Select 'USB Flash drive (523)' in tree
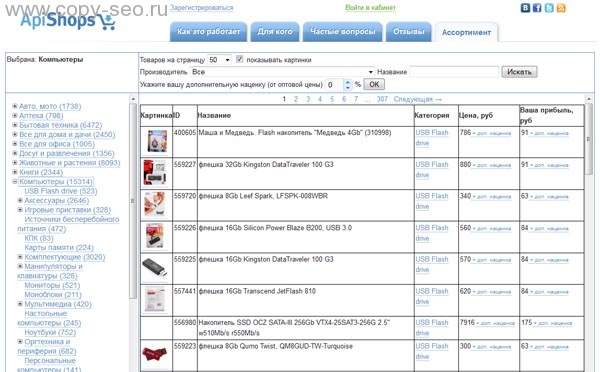600x372 pixels. click(60, 191)
